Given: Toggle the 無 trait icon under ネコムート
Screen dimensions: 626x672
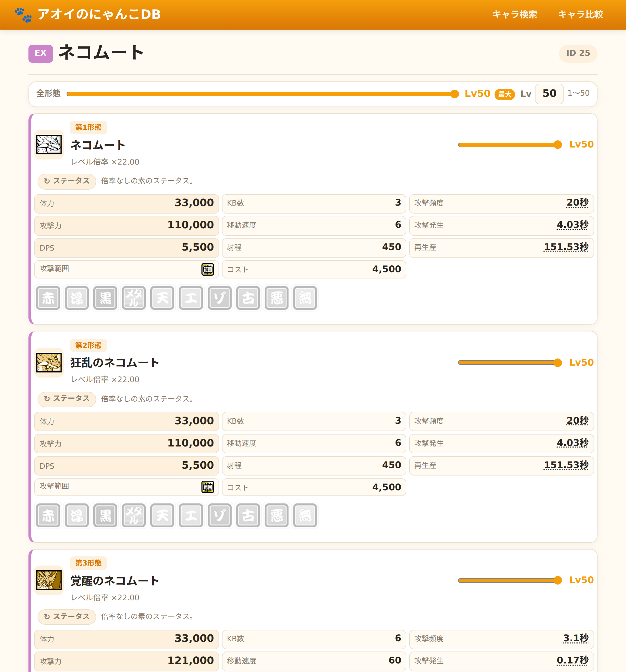Looking at the screenshot, I should 305,298.
